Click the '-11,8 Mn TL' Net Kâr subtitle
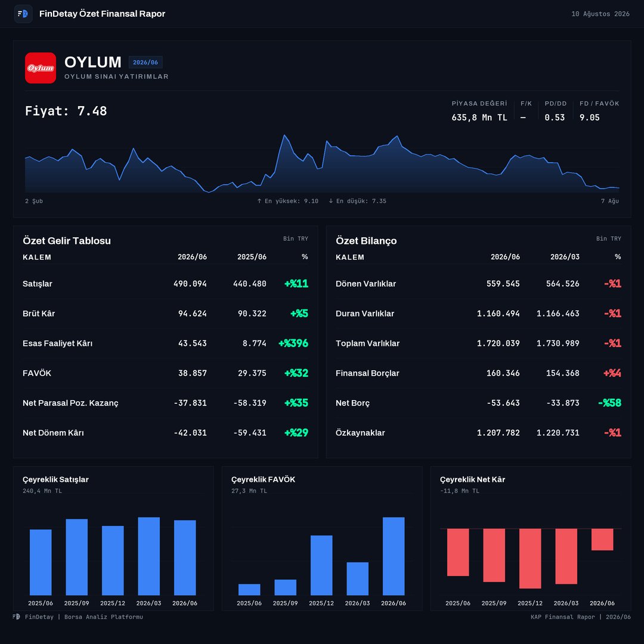This screenshot has width=644, height=644. pyautogui.click(x=460, y=491)
